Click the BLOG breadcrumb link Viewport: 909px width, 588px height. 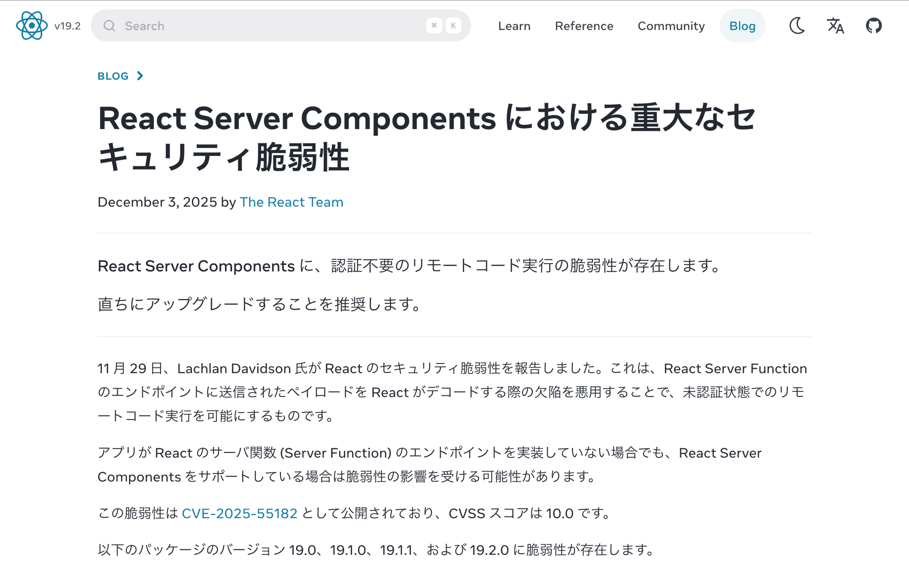coord(113,76)
